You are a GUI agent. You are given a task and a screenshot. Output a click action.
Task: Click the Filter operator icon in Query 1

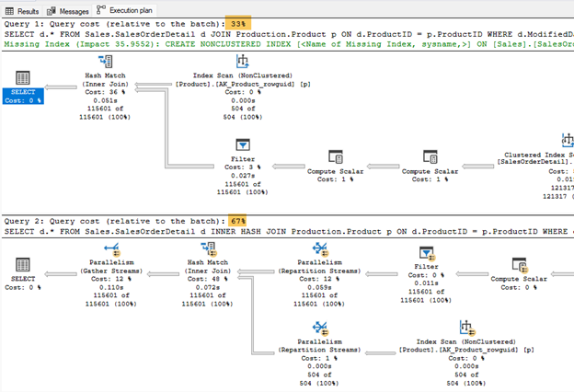pyautogui.click(x=243, y=145)
